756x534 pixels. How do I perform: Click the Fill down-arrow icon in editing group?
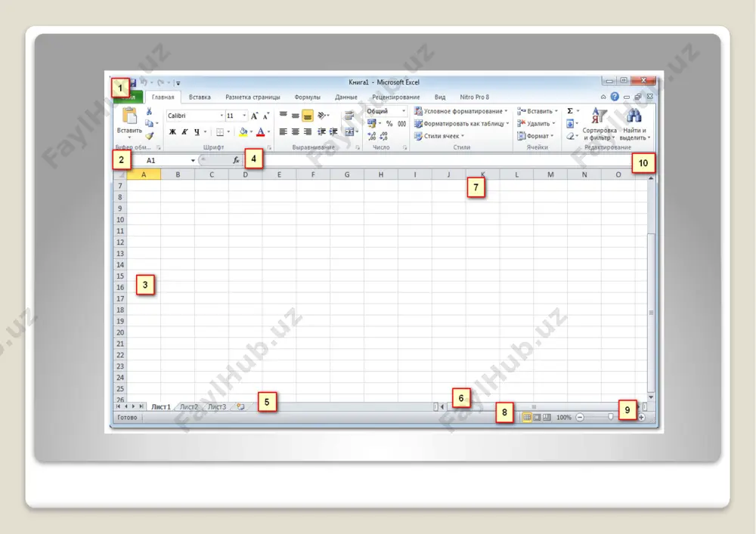pos(570,123)
